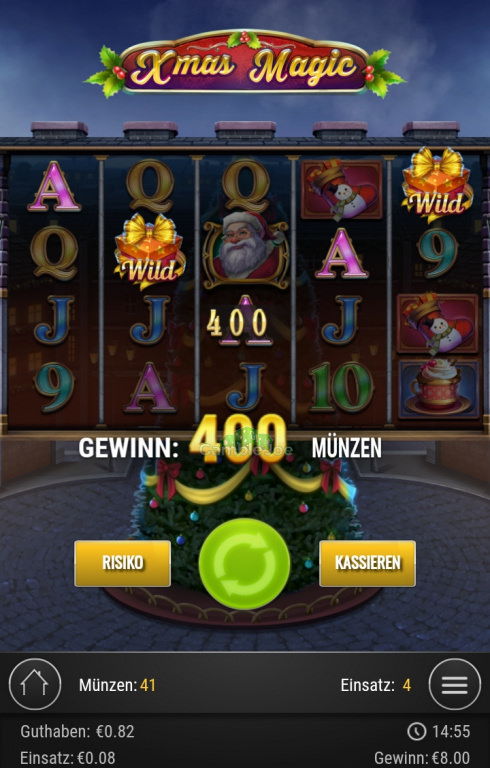Click the Xmas Magic logo
The height and width of the screenshot is (768, 490).
245,64
